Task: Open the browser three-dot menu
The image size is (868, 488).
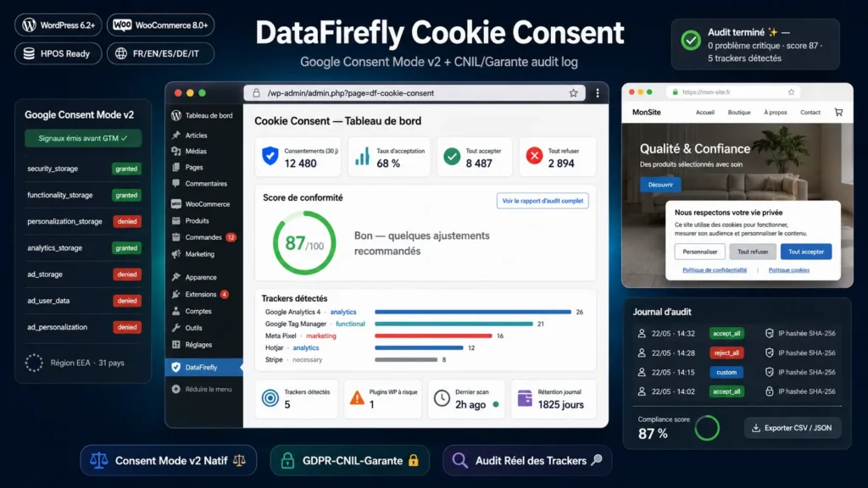Action: pyautogui.click(x=598, y=93)
